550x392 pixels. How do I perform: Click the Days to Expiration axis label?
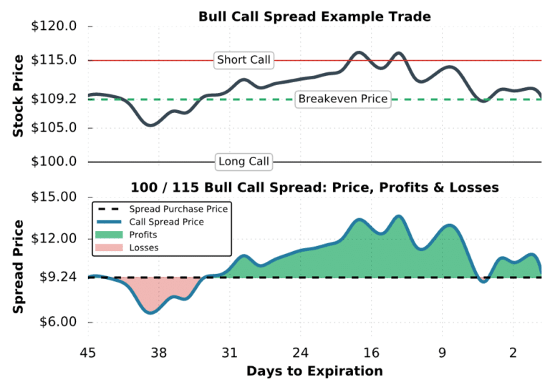tap(314, 371)
